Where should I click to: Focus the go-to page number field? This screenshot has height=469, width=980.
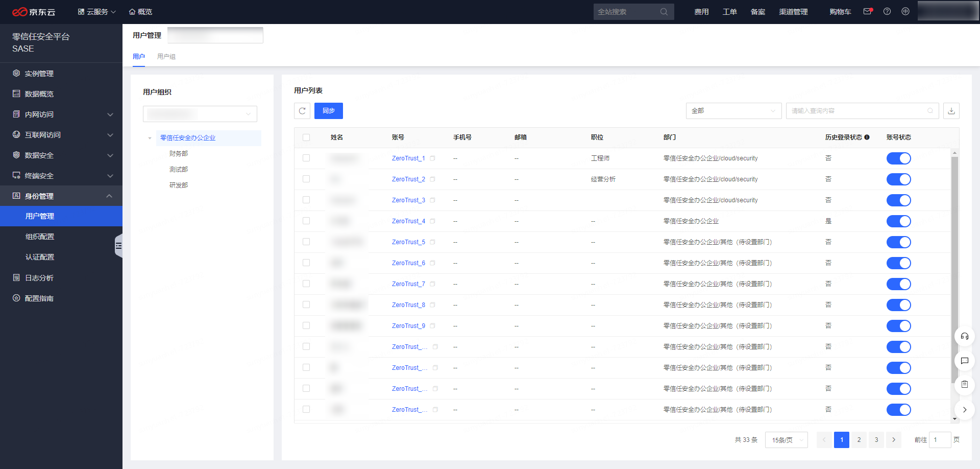(x=940, y=440)
